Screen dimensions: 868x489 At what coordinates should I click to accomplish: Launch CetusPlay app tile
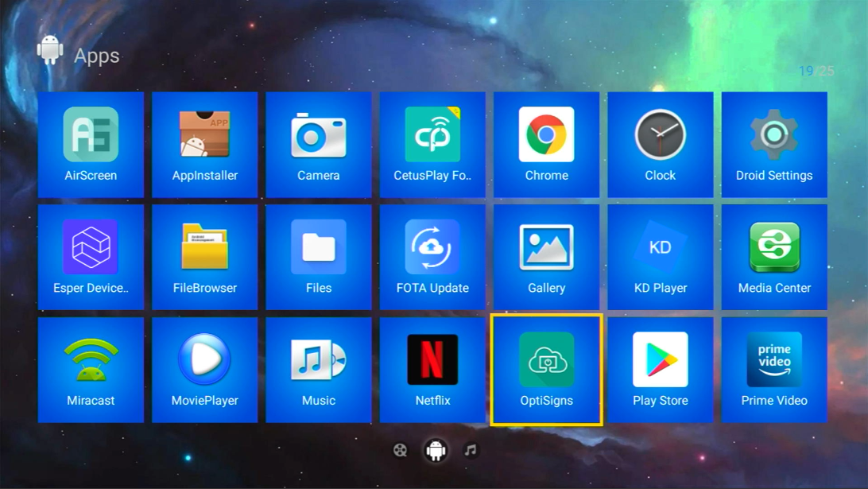[x=432, y=145]
